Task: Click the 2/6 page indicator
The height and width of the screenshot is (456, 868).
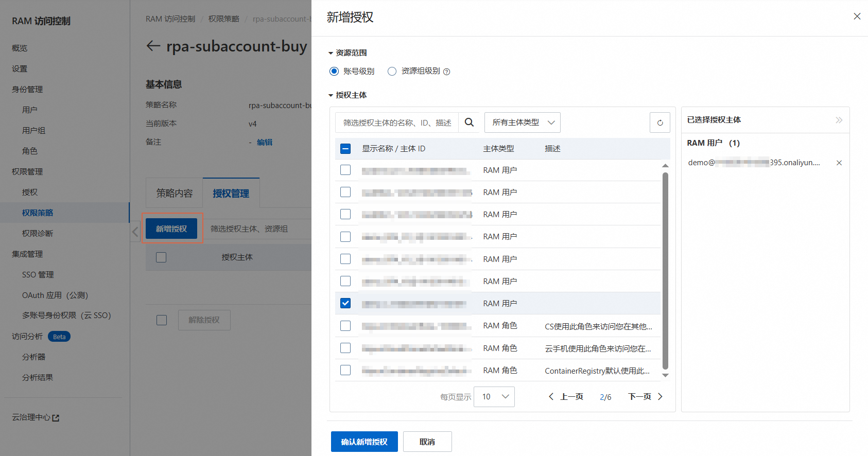Action: 605,397
